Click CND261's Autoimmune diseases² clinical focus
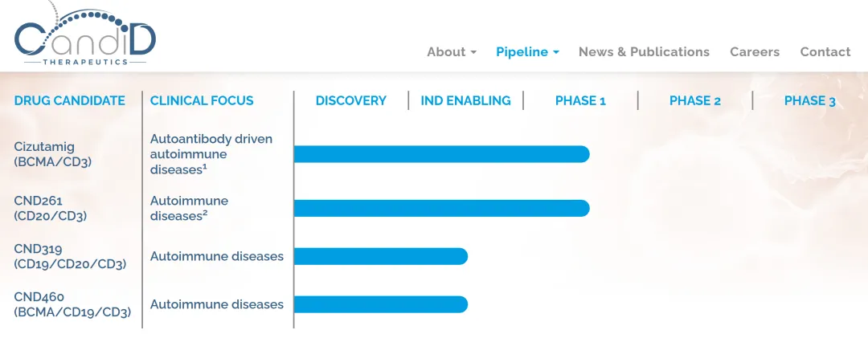This screenshot has width=868, height=338. click(x=189, y=209)
